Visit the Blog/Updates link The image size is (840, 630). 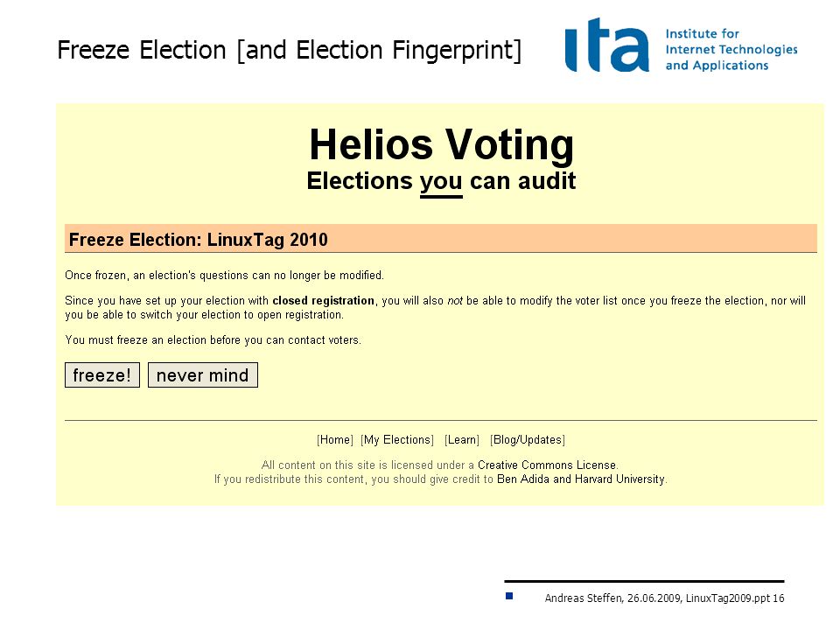(527, 440)
